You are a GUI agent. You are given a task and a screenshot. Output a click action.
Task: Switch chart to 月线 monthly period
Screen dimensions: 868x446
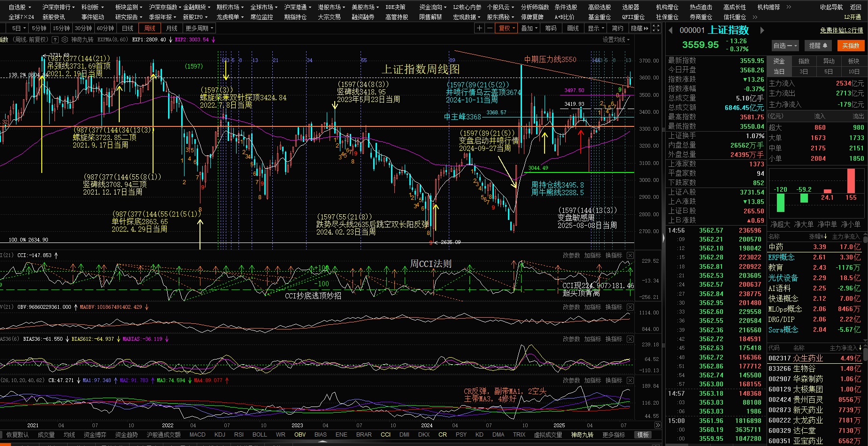[x=172, y=28]
